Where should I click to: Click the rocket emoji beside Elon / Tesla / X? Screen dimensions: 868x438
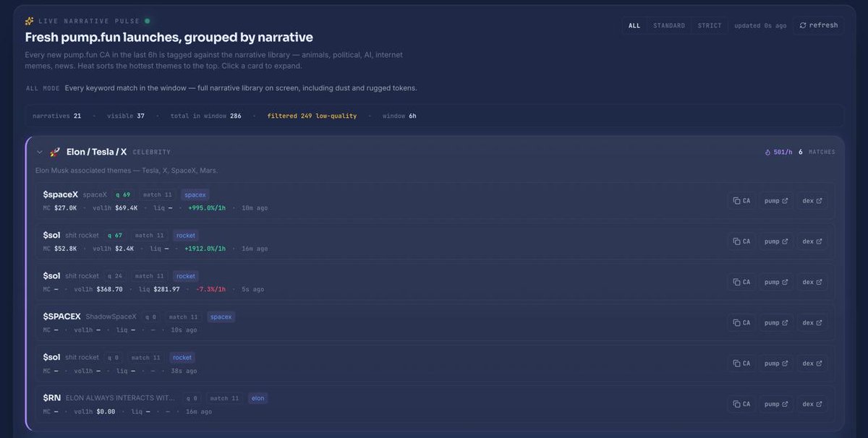55,152
